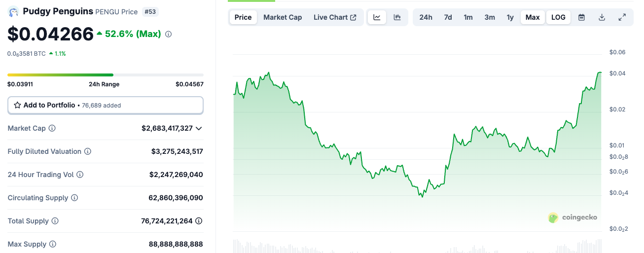Click the info icon beside Circulating Supply

[74, 198]
